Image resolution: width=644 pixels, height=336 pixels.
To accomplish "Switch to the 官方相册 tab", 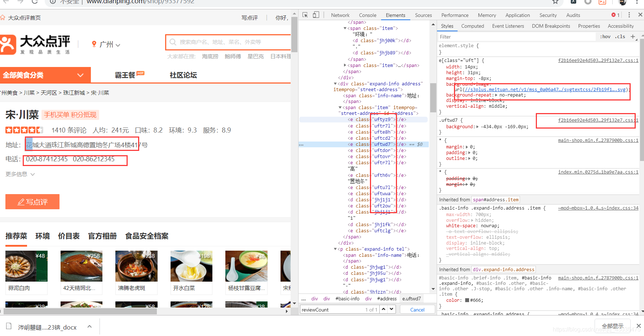I will pos(102,236).
